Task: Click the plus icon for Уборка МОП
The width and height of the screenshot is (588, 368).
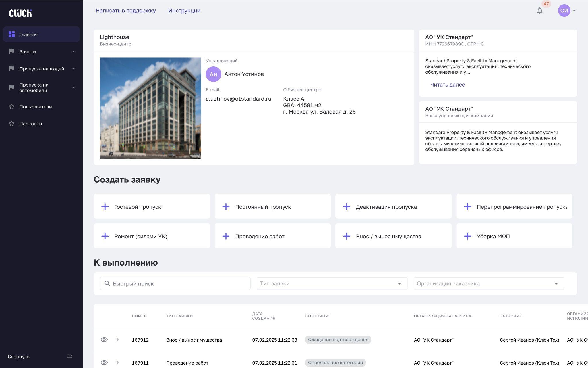Action: 468,236
